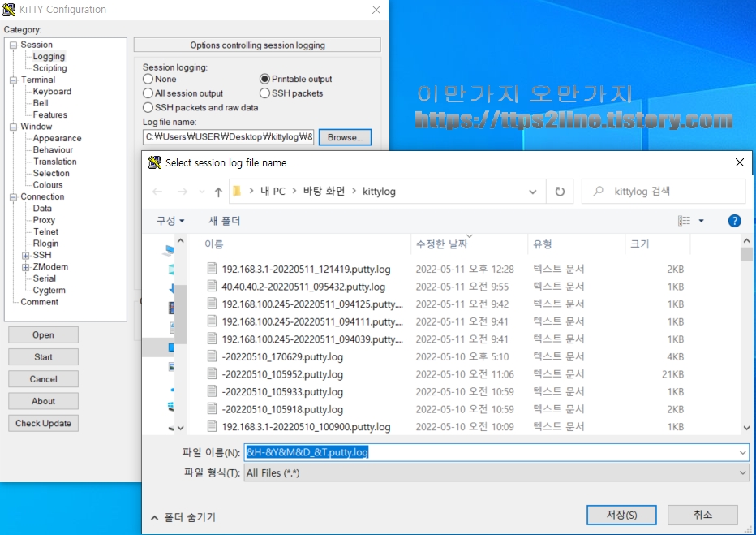Image resolution: width=756 pixels, height=535 pixels.
Task: Click the Log file name field
Action: [x=229, y=137]
